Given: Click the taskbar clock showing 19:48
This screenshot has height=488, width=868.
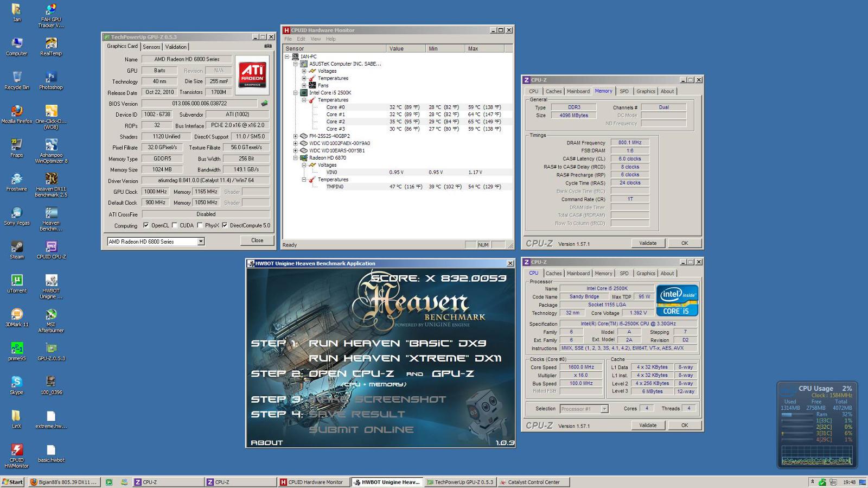Looking at the screenshot, I should [x=849, y=482].
